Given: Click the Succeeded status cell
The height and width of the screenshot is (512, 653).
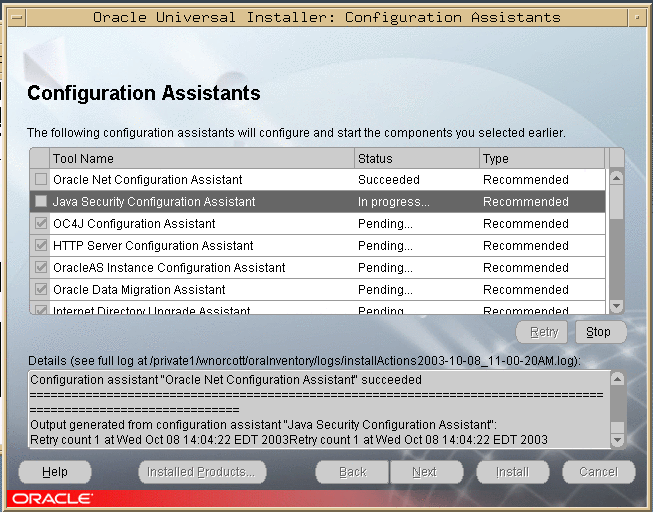Looking at the screenshot, I should click(x=417, y=180).
